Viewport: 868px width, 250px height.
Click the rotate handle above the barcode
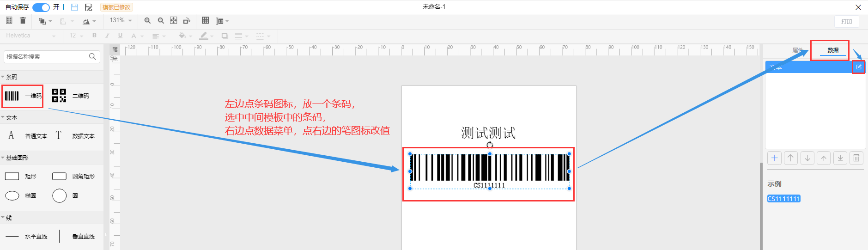coord(490,145)
